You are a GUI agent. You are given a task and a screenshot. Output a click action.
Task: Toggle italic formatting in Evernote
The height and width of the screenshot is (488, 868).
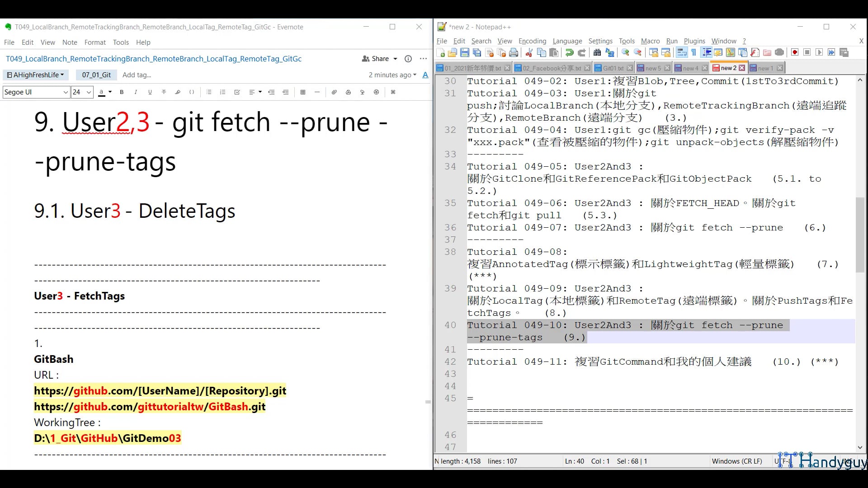tap(136, 92)
